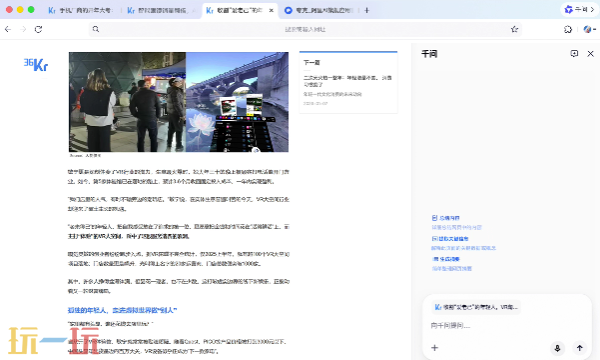Open the article's VR photo image
Image resolution: width=600 pixels, height=360 pixels.
[x=179, y=102]
